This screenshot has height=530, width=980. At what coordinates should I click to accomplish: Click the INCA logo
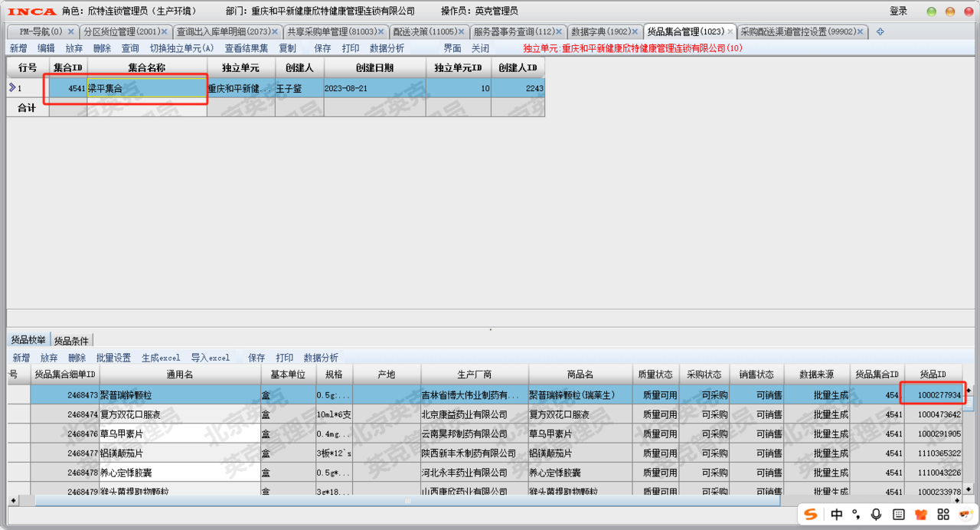click(31, 11)
